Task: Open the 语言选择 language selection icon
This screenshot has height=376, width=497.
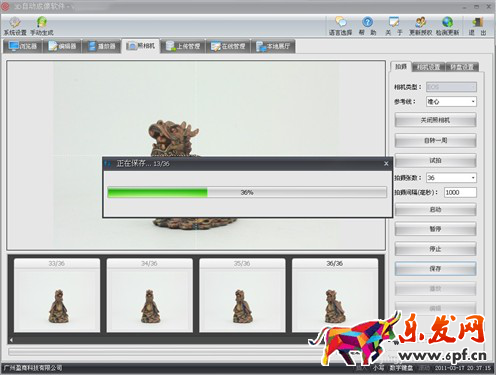Action: pos(340,26)
